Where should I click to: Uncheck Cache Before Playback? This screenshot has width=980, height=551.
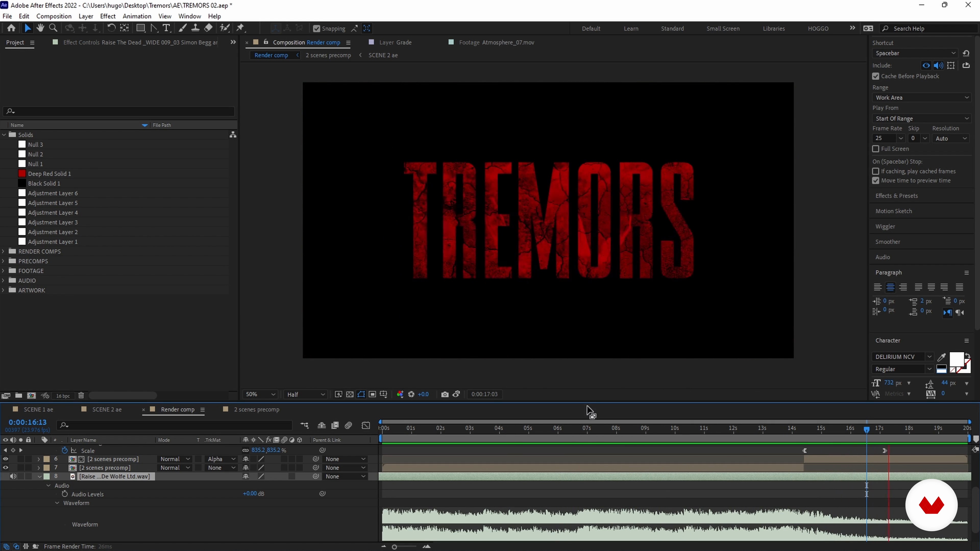click(x=876, y=76)
